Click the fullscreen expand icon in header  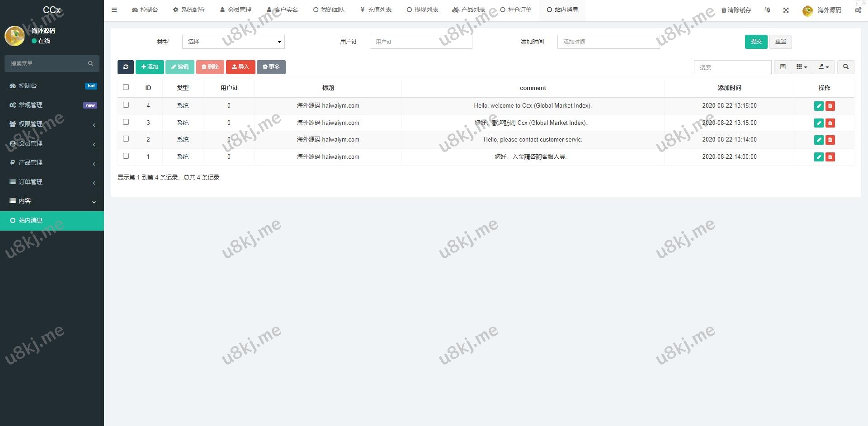coord(786,10)
